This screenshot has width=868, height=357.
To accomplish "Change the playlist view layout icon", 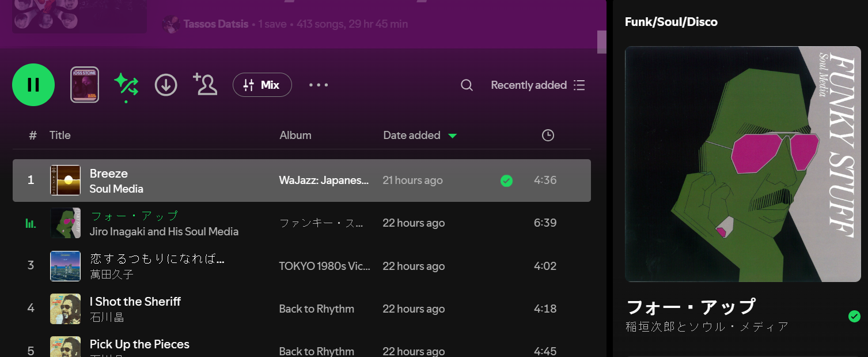I will (580, 85).
